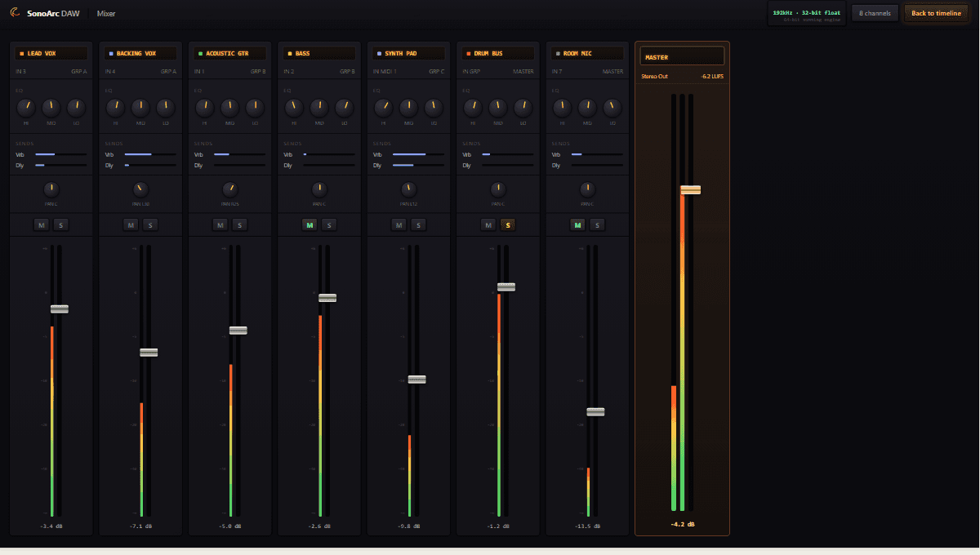Viewport: 980px width, 555px height.
Task: Click the MID EQ knob on Backing Vox
Action: [140, 107]
